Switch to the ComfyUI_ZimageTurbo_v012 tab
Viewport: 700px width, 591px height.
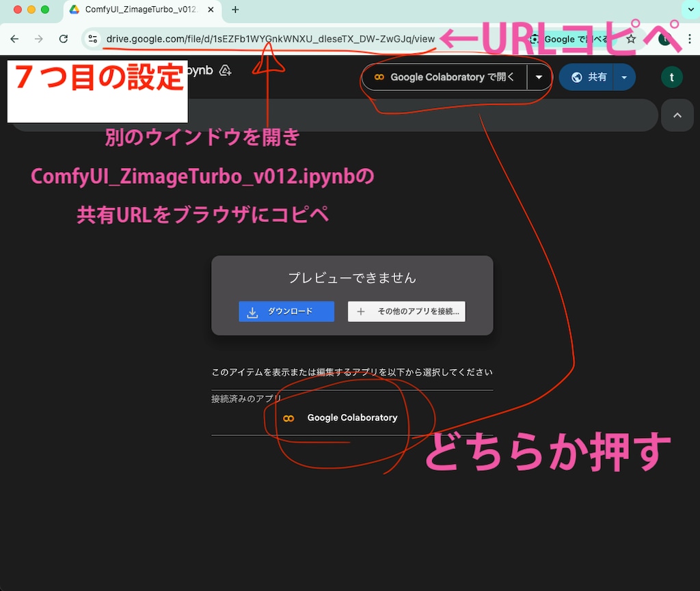pyautogui.click(x=133, y=10)
